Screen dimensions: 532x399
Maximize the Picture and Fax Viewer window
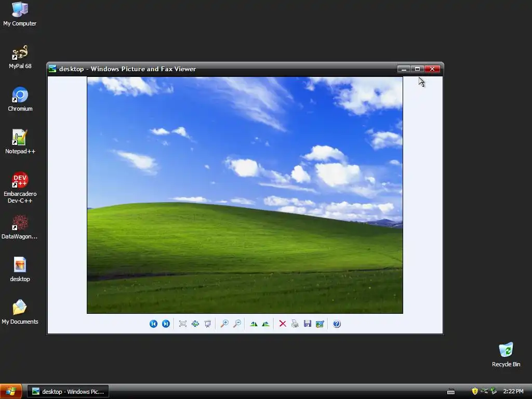[x=417, y=69]
